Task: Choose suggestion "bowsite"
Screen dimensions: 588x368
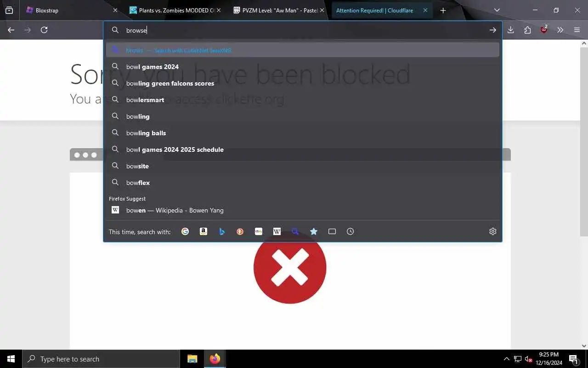Action: tap(303, 166)
